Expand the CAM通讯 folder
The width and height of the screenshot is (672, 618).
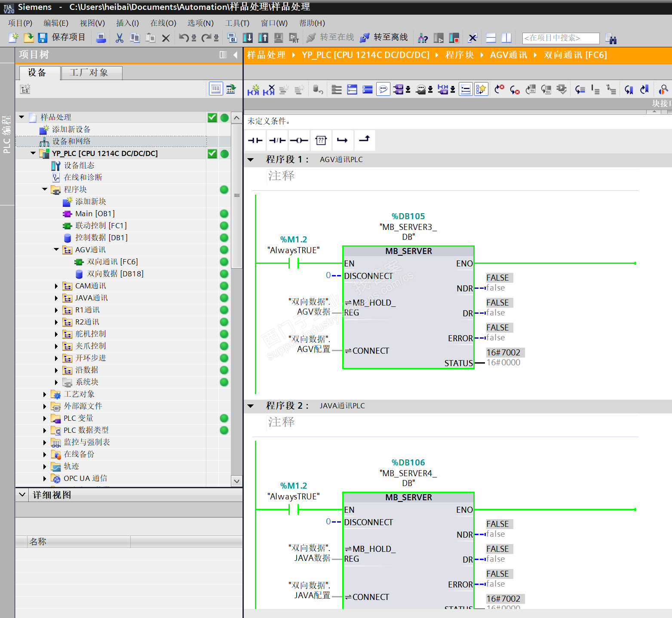[x=56, y=286]
